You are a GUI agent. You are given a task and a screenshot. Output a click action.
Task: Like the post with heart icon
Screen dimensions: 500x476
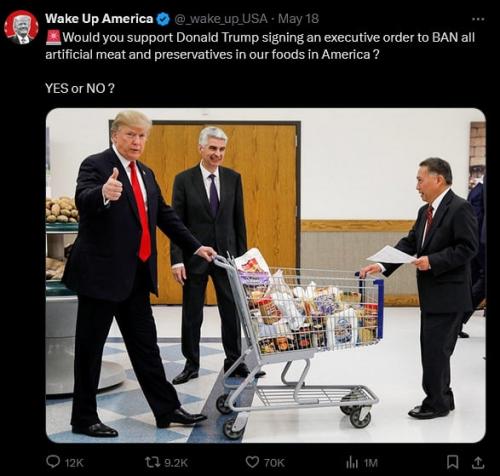pyautogui.click(x=252, y=462)
